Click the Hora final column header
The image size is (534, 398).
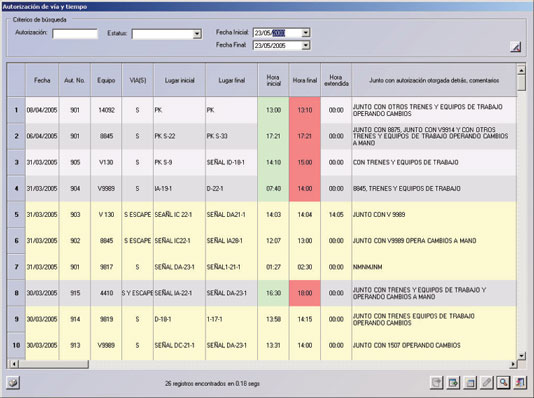[x=305, y=80]
